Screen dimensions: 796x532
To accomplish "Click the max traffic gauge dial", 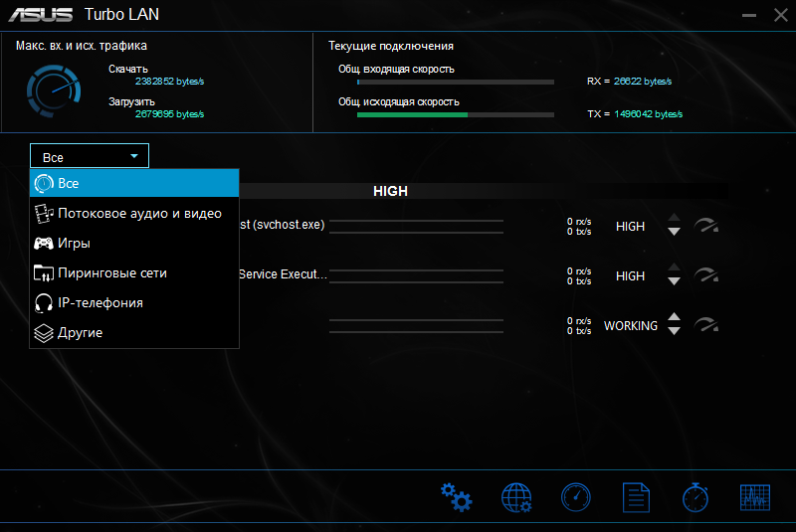I will 54,90.
